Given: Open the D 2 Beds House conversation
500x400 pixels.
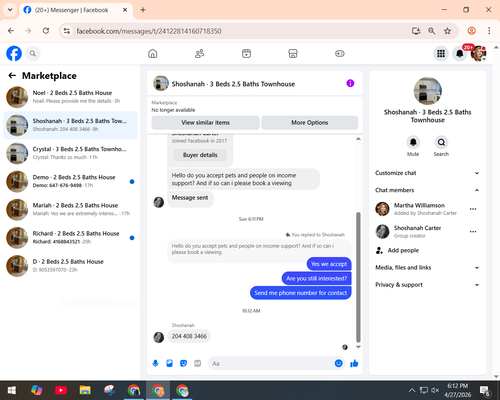Looking at the screenshot, I should (70, 266).
